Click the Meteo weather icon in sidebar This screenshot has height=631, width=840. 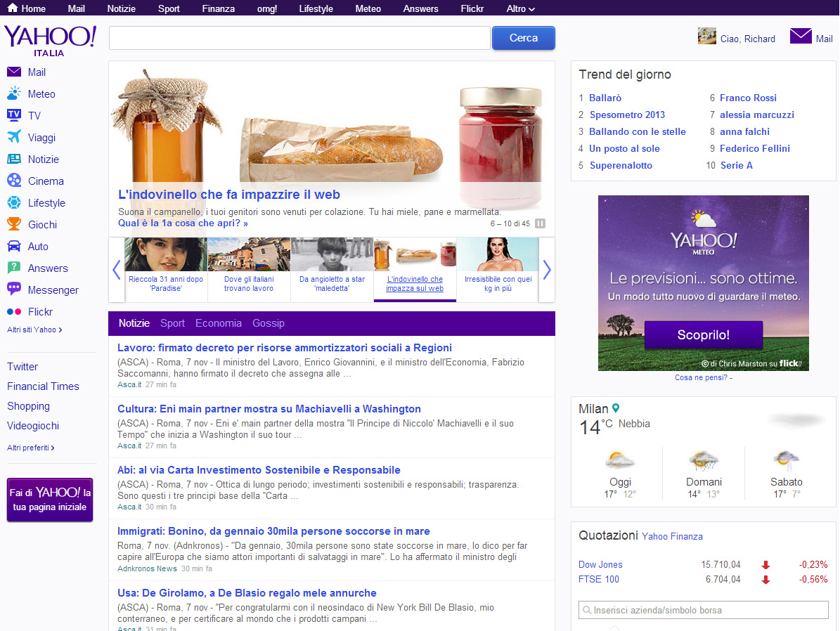coord(14,94)
